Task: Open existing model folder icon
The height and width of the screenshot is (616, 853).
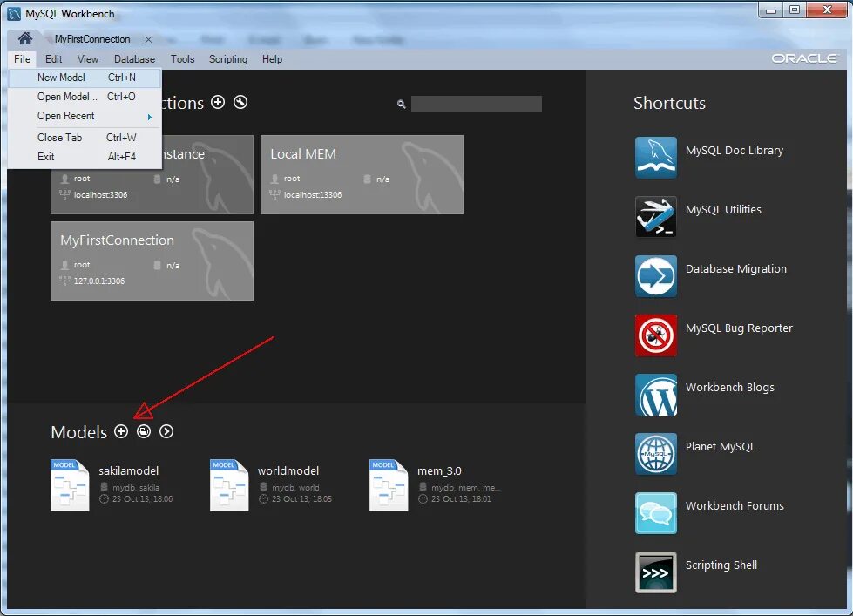Action: coord(144,431)
